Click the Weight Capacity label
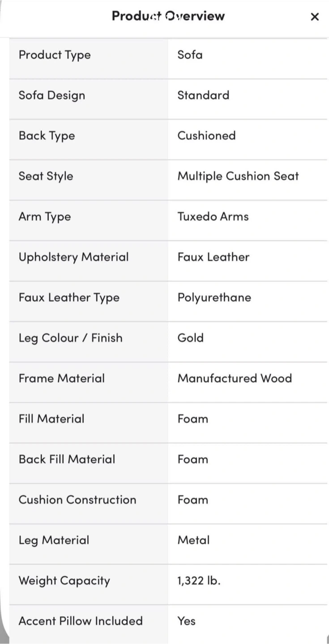The image size is (329, 644). tap(64, 581)
